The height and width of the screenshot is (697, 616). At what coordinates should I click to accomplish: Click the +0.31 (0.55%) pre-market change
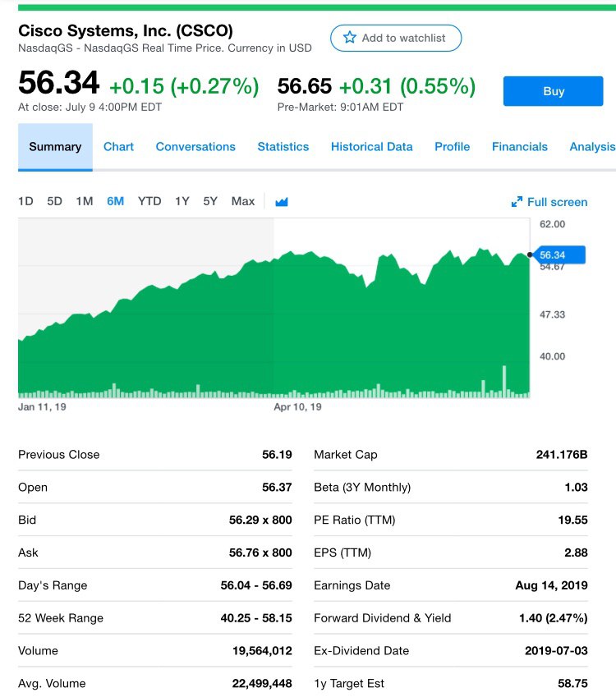tap(407, 86)
